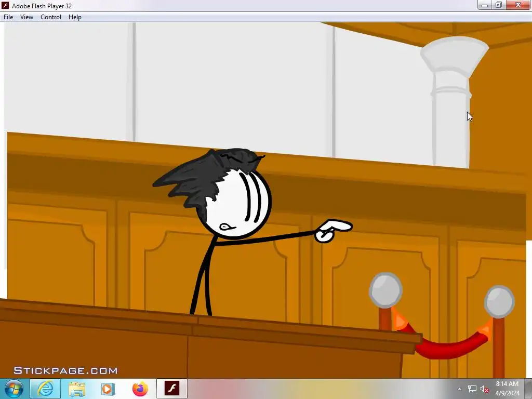
Task: Open the Help menu
Action: (x=75, y=17)
